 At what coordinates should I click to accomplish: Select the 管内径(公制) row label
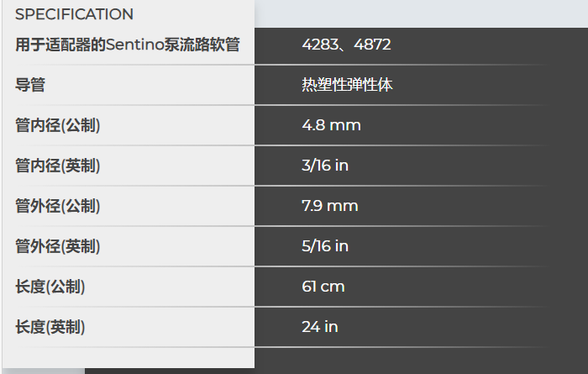[58, 125]
